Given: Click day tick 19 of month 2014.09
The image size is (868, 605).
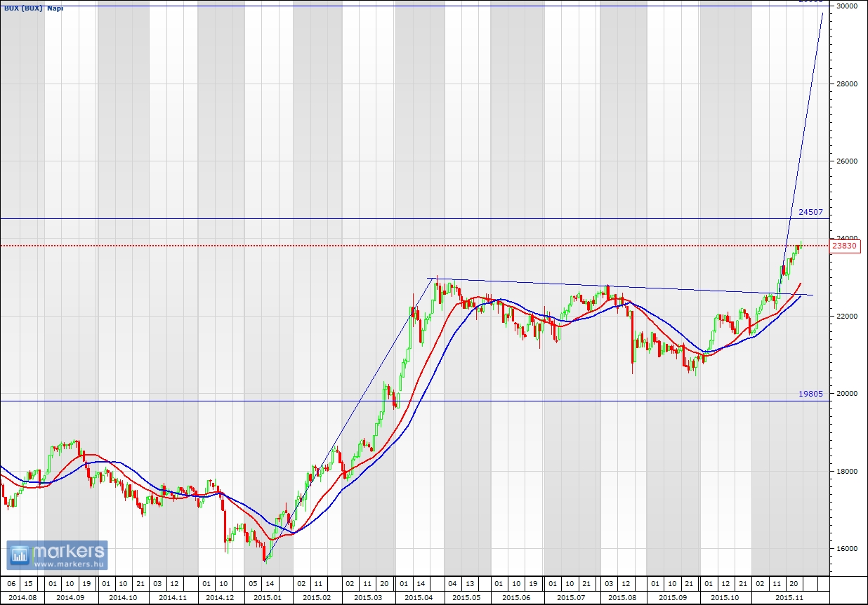Looking at the screenshot, I should click(86, 584).
